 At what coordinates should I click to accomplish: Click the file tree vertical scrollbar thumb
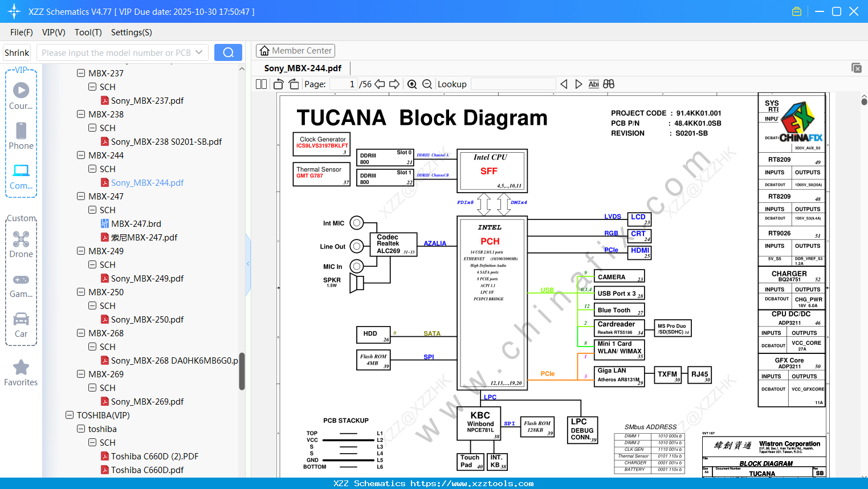242,371
